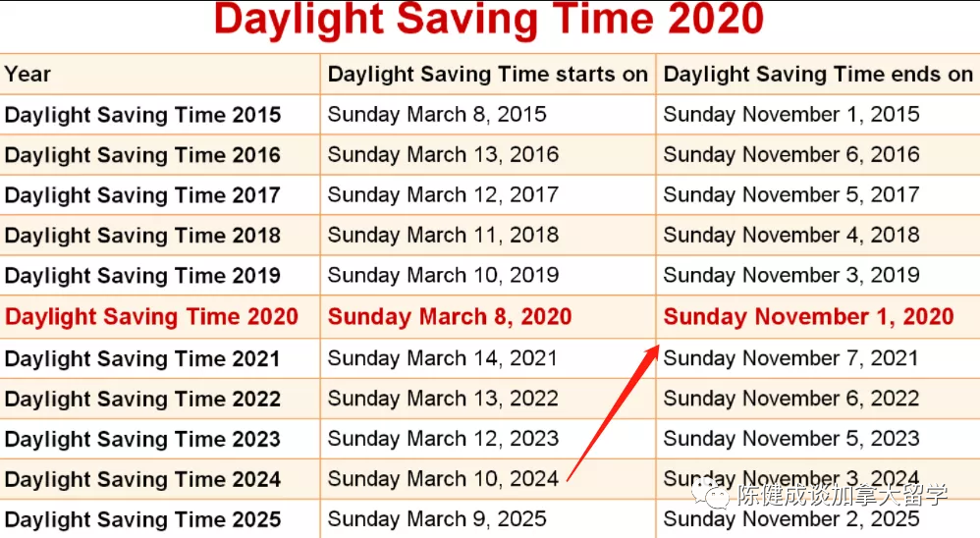Click the Daylight Saving Time 2020 title

point(489,19)
